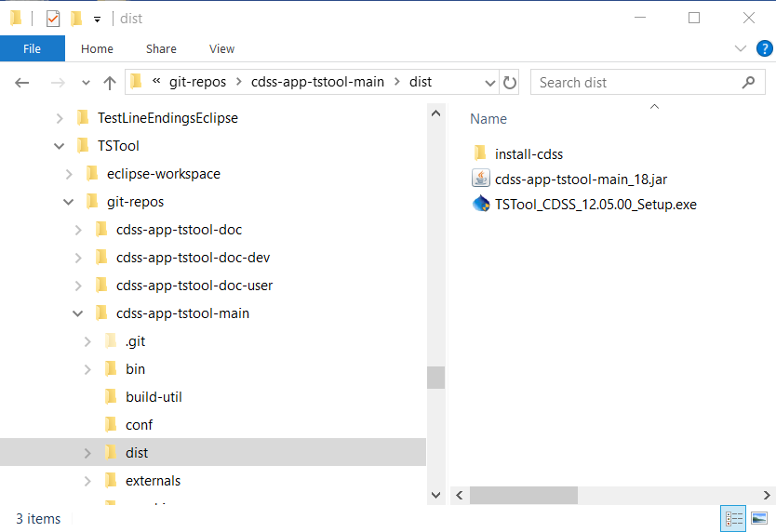Open the address bar history dropdown
776x532 pixels.
[488, 83]
